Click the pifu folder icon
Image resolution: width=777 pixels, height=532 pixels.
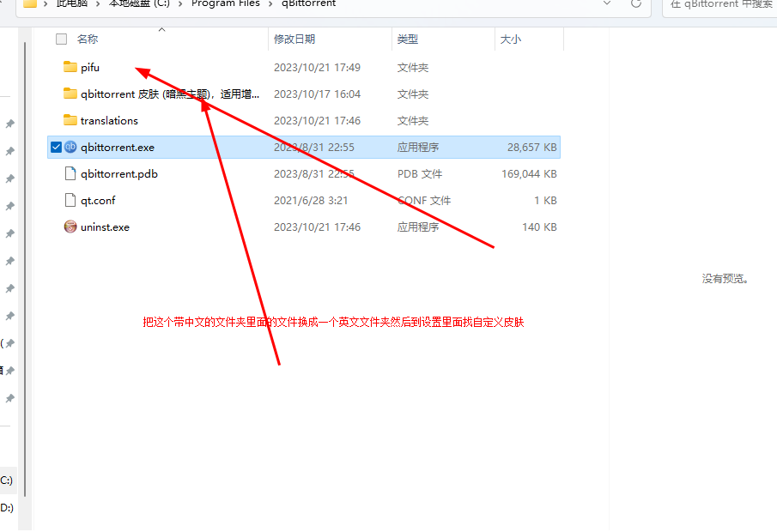70,68
